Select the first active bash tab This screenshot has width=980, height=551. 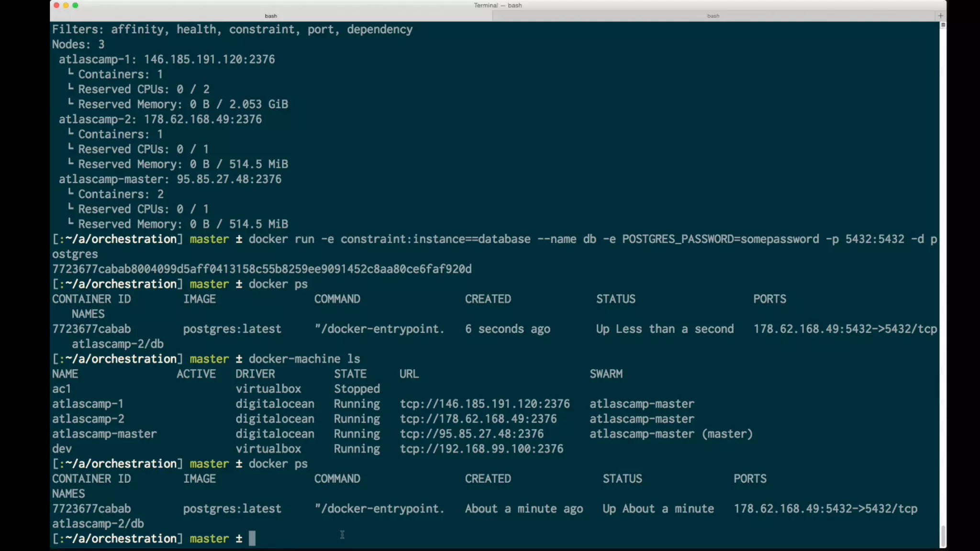(x=271, y=16)
